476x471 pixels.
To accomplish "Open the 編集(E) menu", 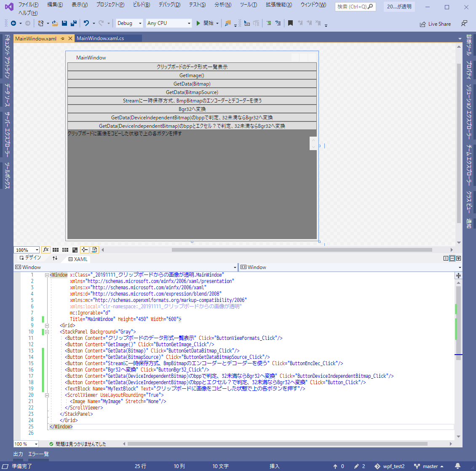I will click(x=55, y=5).
